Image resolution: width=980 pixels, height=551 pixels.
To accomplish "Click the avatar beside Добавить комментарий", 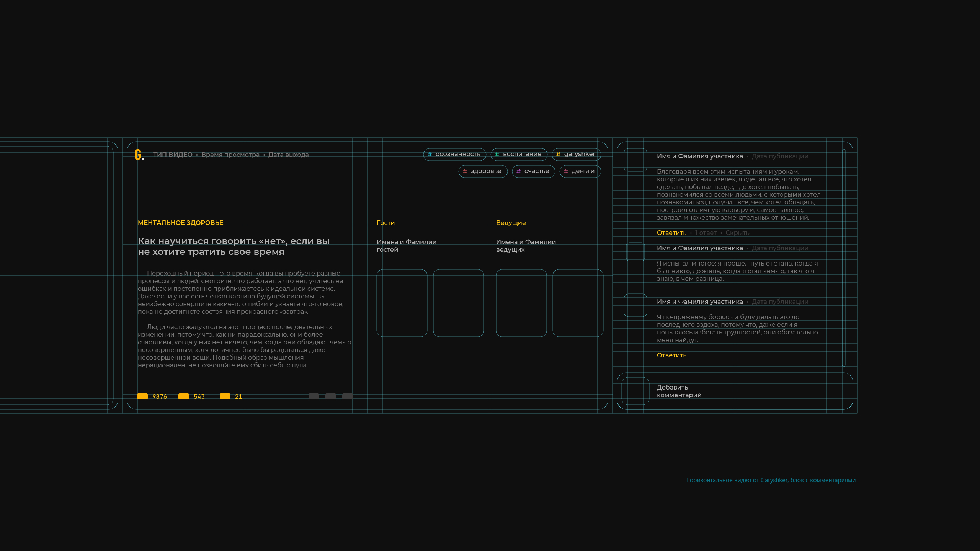I will [635, 391].
